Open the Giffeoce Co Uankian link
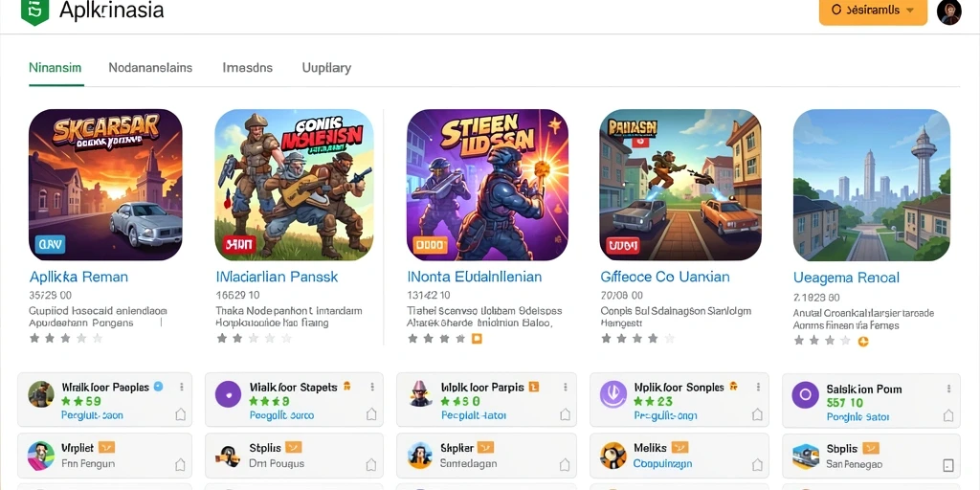This screenshot has height=490, width=980. (x=665, y=277)
